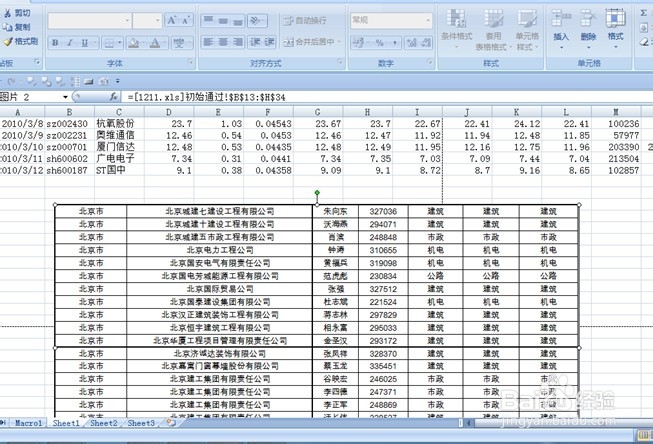653x444 pixels.
Task: Align text right
Action: coord(238,42)
